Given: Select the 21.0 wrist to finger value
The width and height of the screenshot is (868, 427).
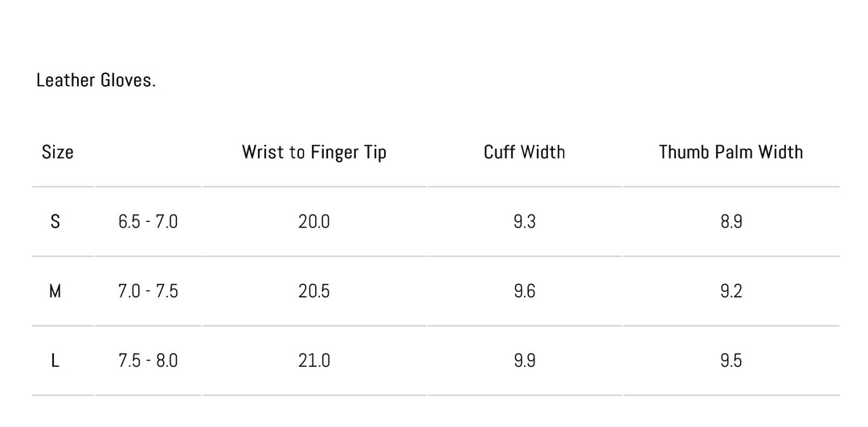Looking at the screenshot, I should point(313,361).
